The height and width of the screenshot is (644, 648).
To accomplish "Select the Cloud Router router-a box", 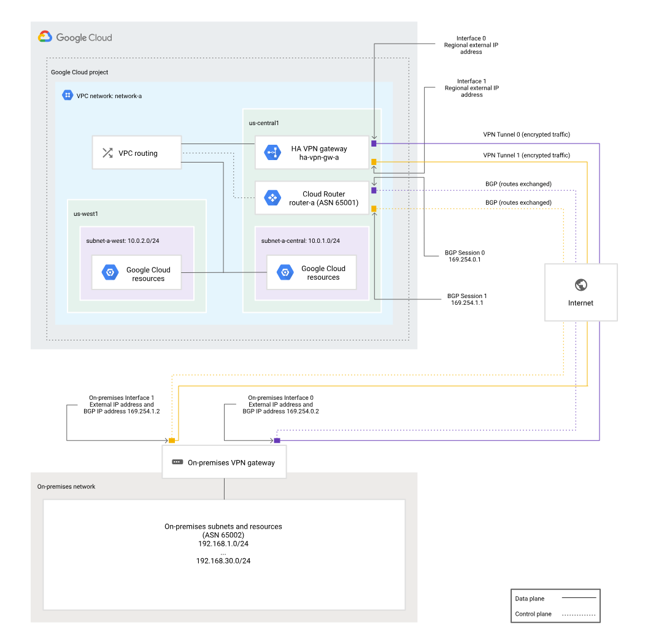I will pyautogui.click(x=312, y=198).
